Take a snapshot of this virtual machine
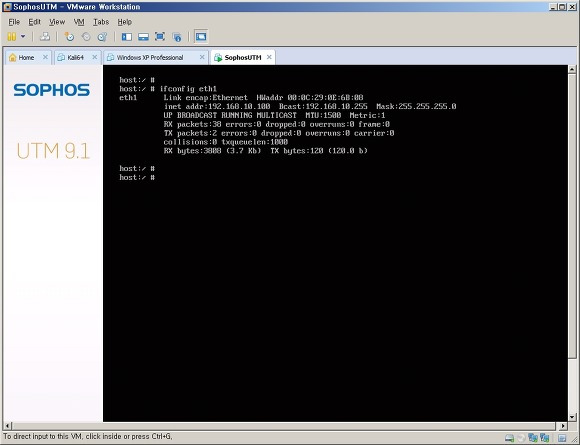 click(x=69, y=37)
